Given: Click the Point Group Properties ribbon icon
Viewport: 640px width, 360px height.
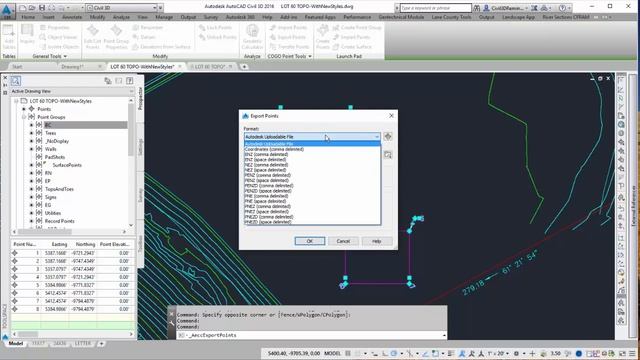Looking at the screenshot, I should 116,37.
